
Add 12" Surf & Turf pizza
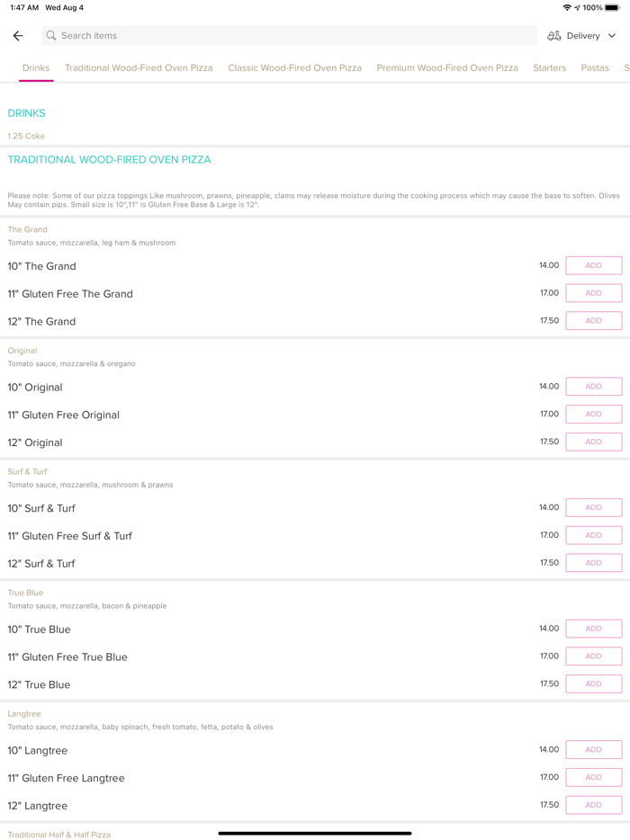click(593, 563)
